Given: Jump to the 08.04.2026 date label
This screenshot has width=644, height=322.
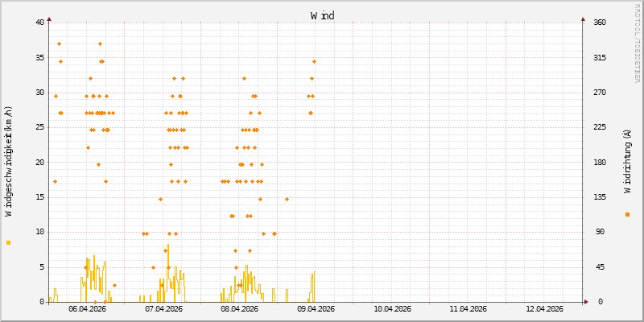Looking at the screenshot, I should tap(239, 309).
